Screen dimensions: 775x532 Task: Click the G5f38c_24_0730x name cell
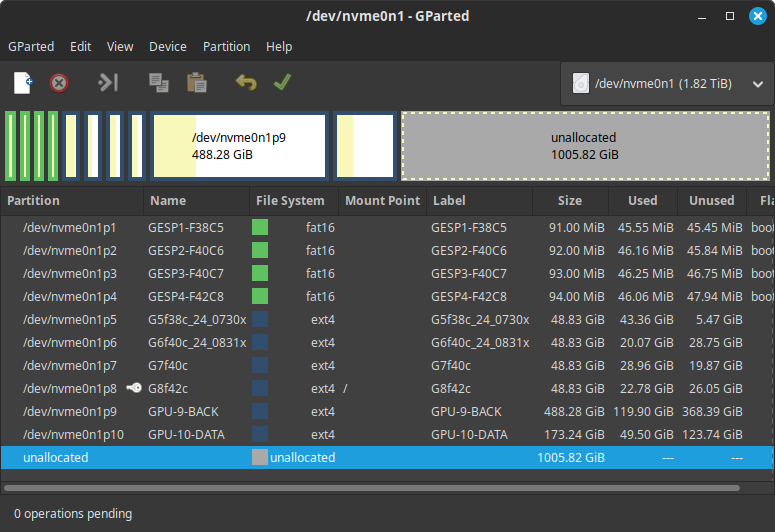197,320
